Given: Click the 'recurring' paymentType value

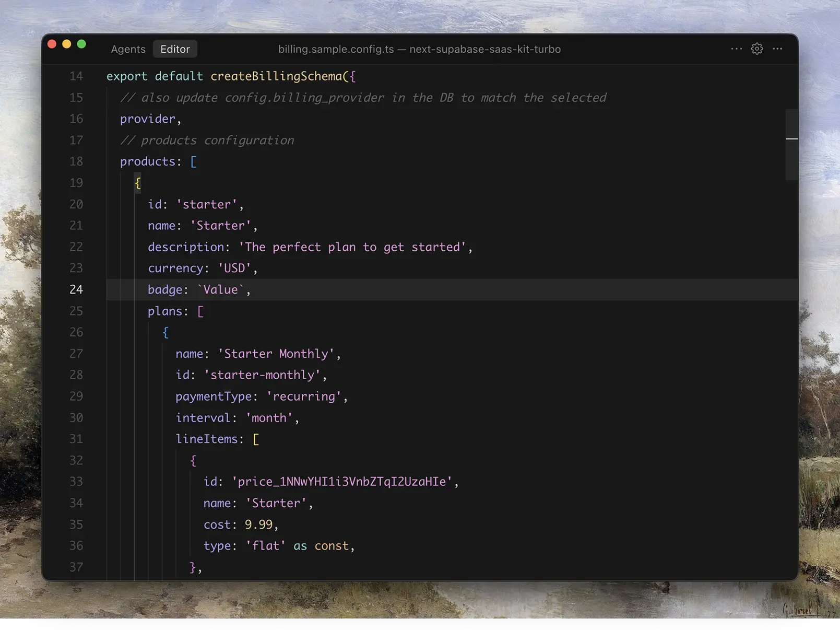Looking at the screenshot, I should click(304, 396).
